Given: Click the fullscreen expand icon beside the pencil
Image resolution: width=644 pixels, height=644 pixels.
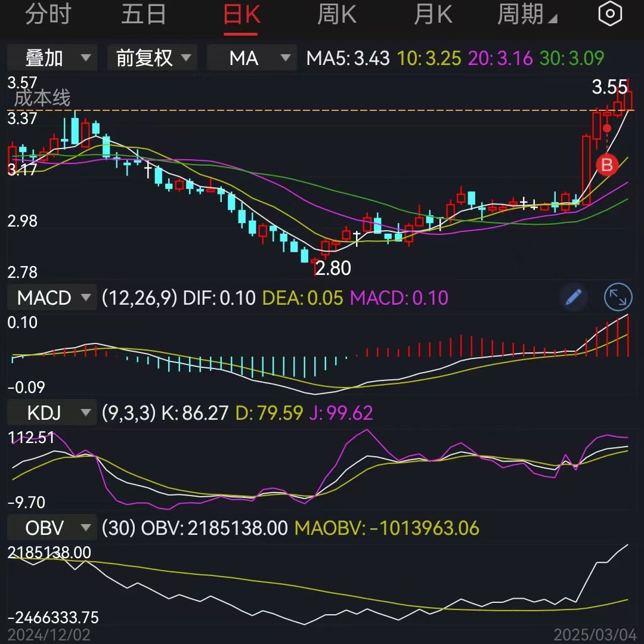Looking at the screenshot, I should [618, 297].
